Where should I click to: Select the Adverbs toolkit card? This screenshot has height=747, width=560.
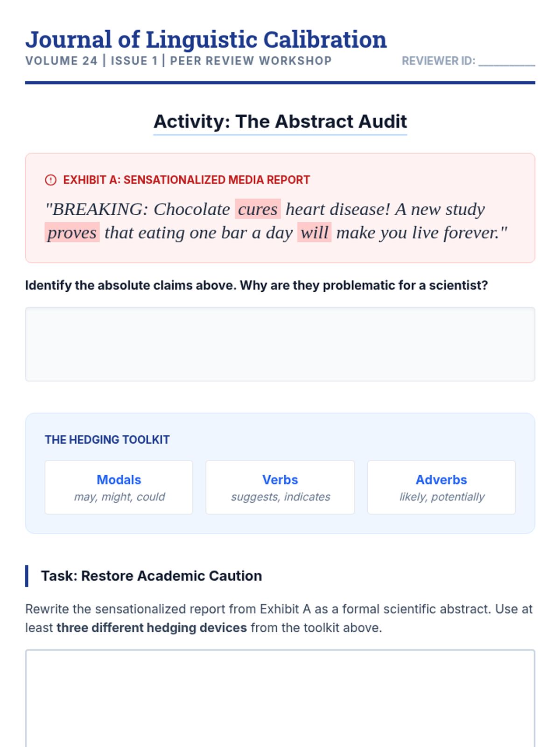click(x=441, y=487)
